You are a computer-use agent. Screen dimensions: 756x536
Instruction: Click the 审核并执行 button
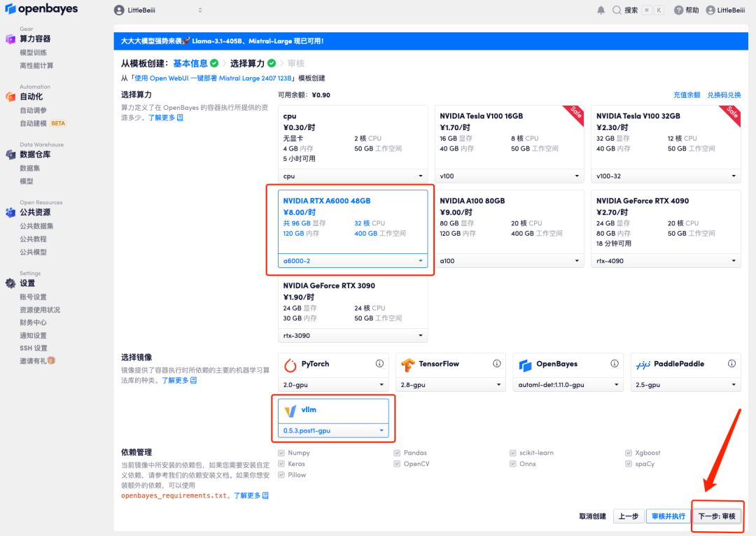click(668, 516)
